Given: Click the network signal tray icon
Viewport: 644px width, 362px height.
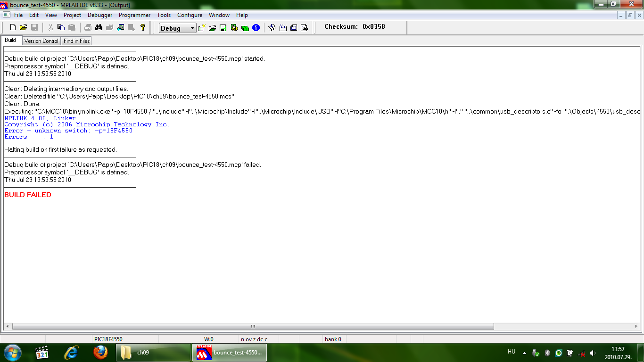Looking at the screenshot, I should 581,353.
